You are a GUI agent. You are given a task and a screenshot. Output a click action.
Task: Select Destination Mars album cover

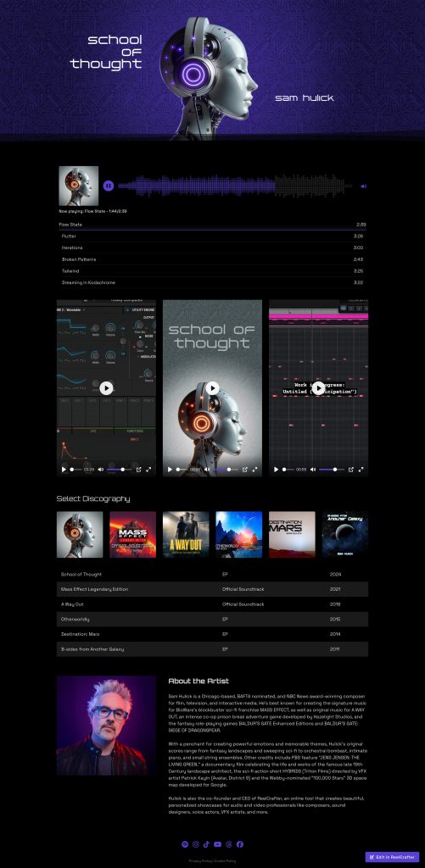point(292,534)
